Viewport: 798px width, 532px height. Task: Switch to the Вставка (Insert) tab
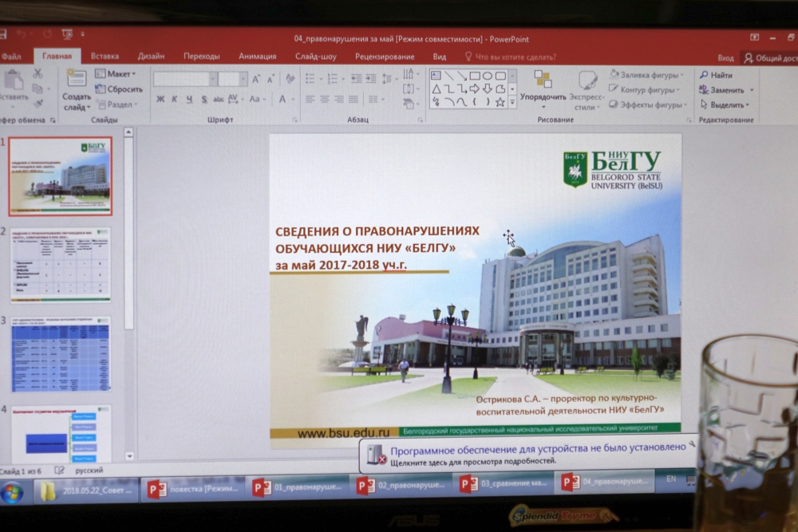[x=105, y=57]
